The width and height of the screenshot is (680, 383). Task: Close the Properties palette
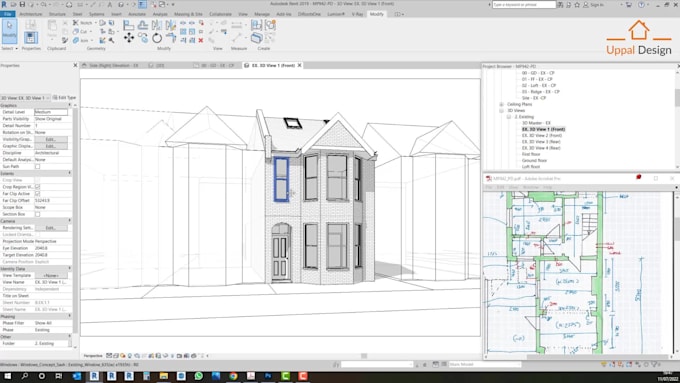point(75,65)
